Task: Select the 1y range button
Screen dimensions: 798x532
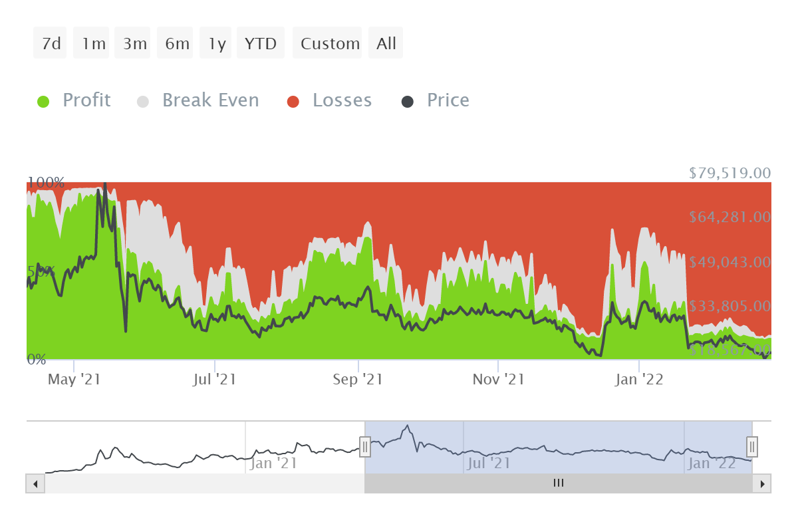Action: 217,43
